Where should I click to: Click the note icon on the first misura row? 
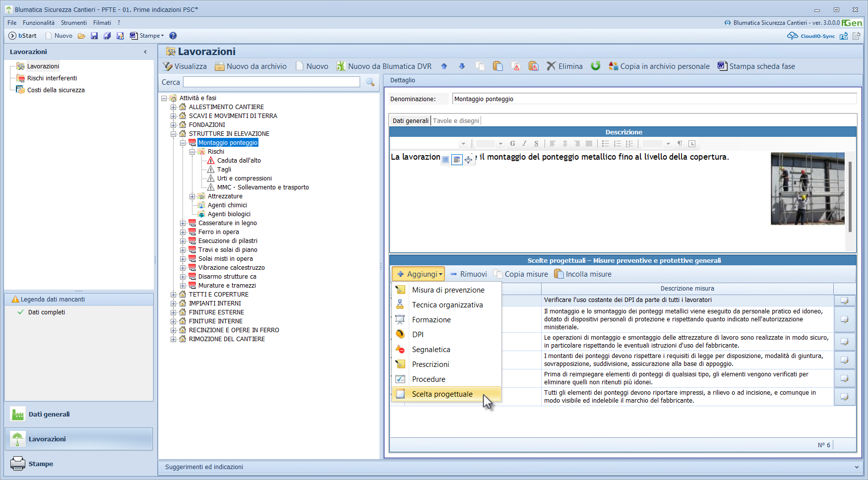(844, 300)
